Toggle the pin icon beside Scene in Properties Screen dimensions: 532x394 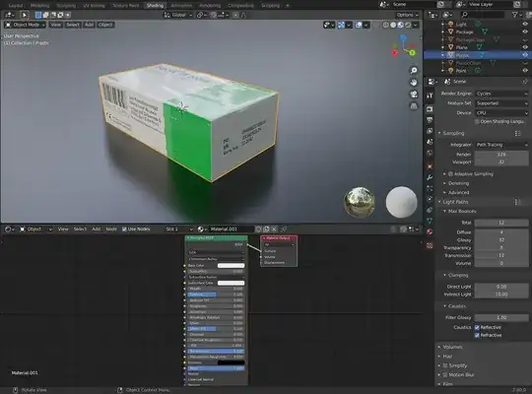pyautogui.click(x=525, y=82)
